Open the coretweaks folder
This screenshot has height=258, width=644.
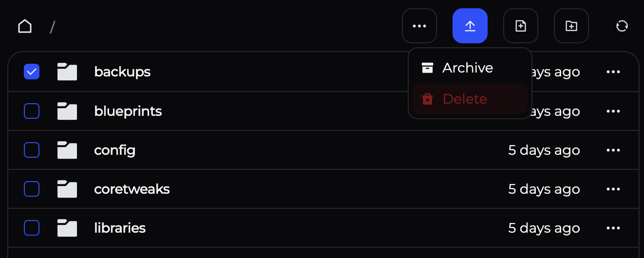point(132,189)
